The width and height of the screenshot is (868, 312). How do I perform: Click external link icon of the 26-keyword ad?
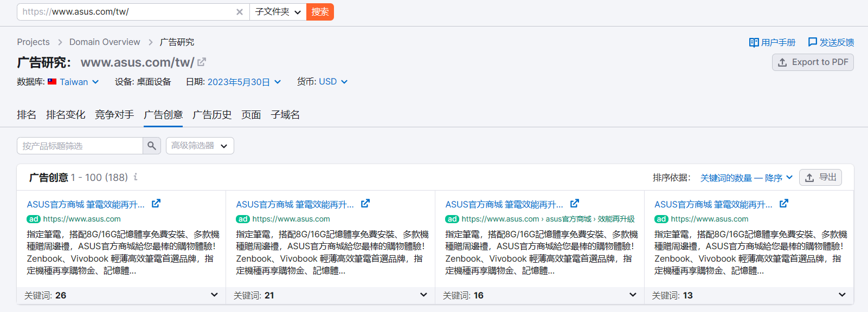coord(156,204)
